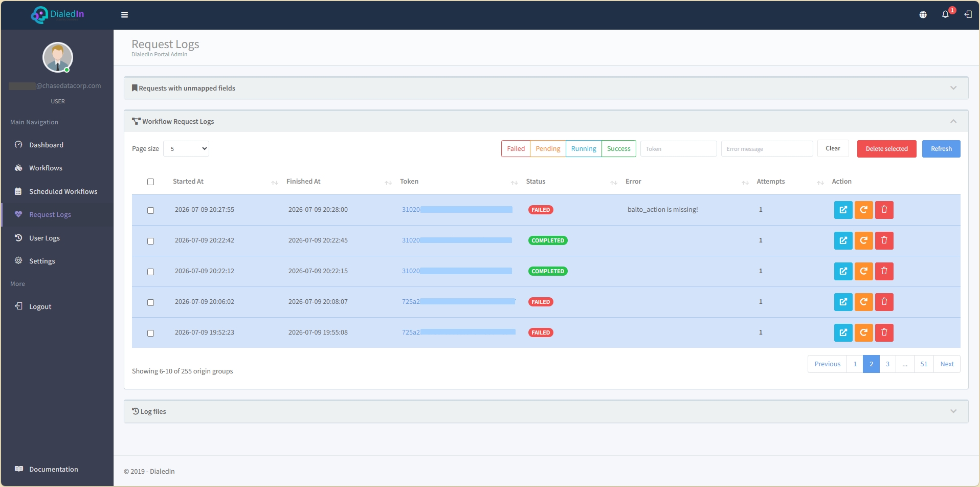Filter logs by Failed status
The width and height of the screenshot is (980, 487).
point(516,149)
